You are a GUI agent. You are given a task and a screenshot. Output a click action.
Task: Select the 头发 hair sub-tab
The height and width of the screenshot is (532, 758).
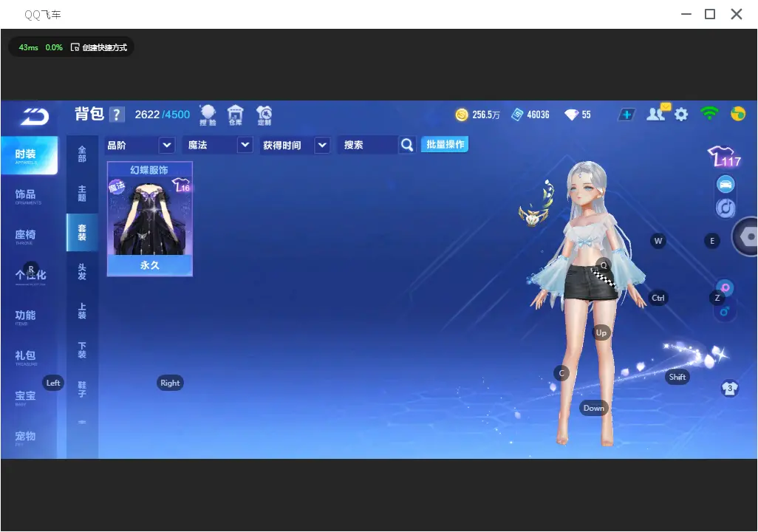point(82,272)
